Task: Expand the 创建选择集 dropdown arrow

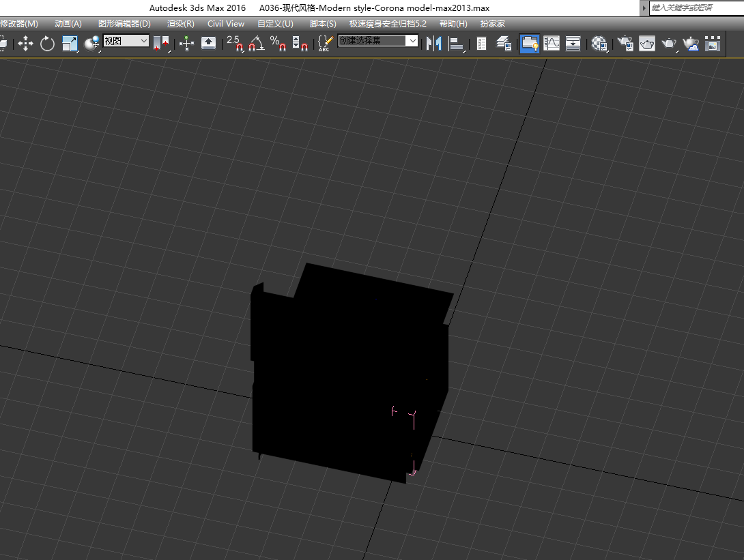Action: click(413, 41)
